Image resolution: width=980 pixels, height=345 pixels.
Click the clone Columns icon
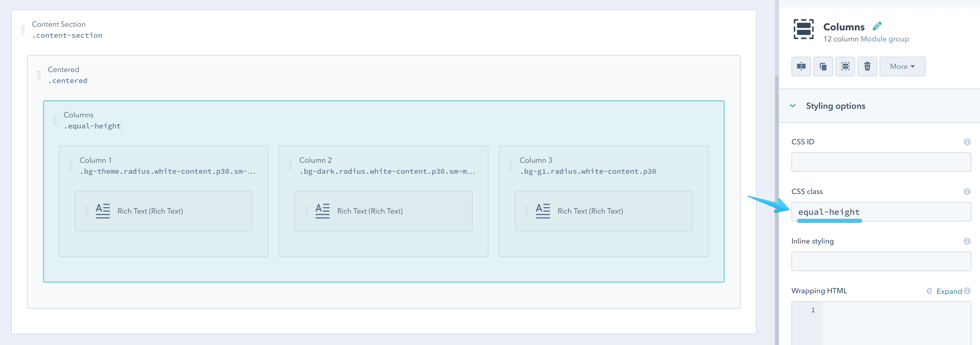(x=823, y=66)
